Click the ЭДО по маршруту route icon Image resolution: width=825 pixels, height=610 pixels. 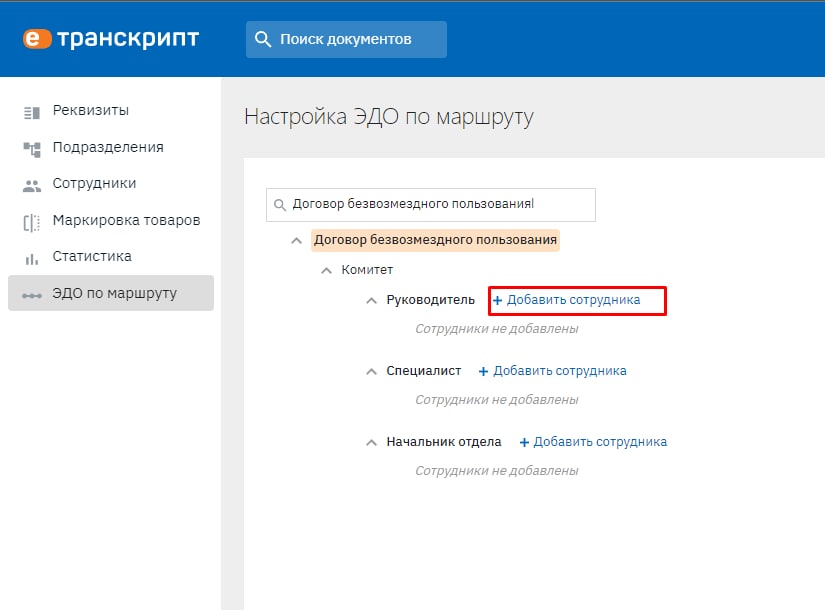[x=32, y=295]
